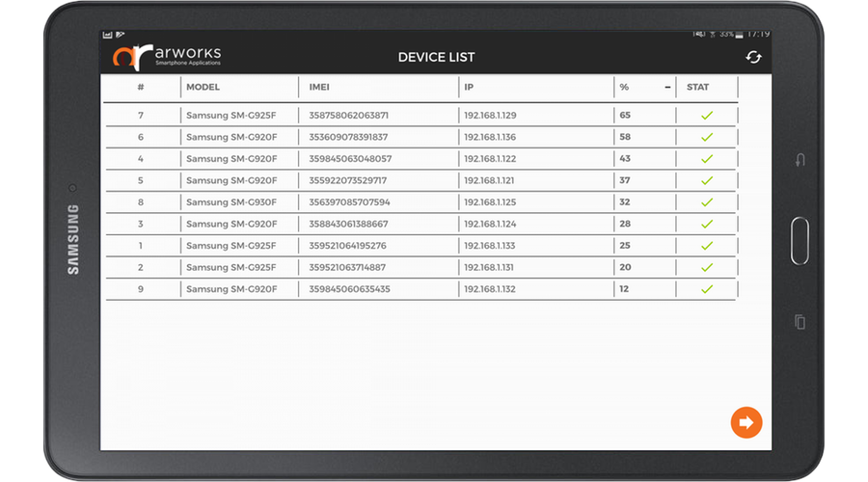Tap IP address 192.168.1.122
The width and height of the screenshot is (868, 482).
(490, 159)
